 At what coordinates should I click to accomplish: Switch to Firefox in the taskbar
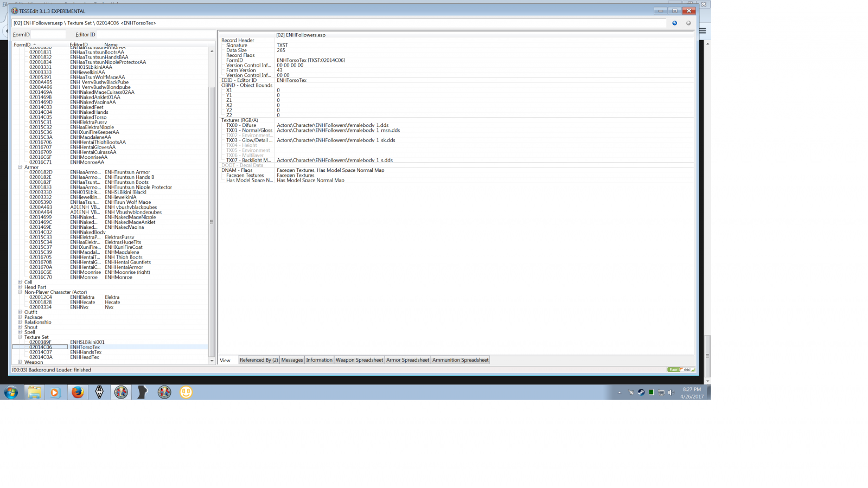(78, 392)
